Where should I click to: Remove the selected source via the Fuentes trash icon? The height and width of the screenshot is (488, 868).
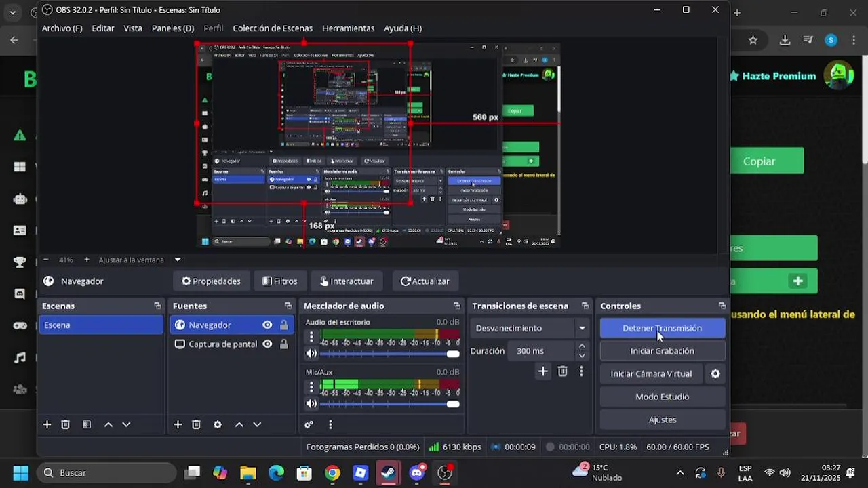point(196,424)
